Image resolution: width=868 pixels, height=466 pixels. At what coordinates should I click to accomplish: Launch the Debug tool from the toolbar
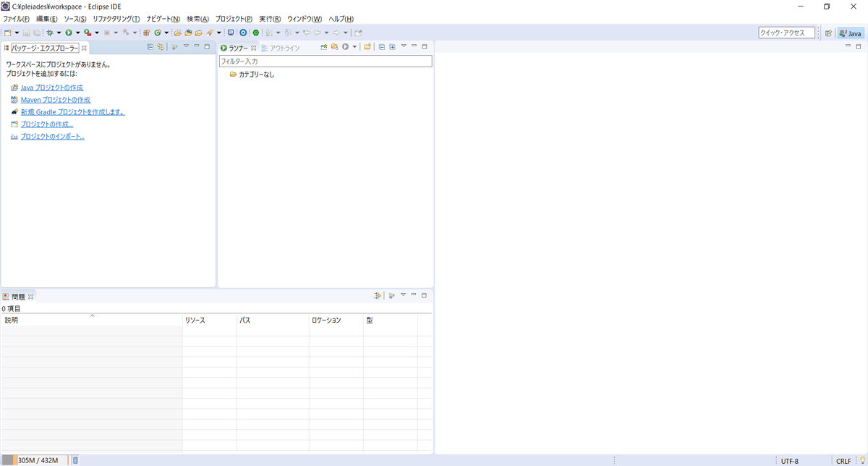tap(51, 33)
